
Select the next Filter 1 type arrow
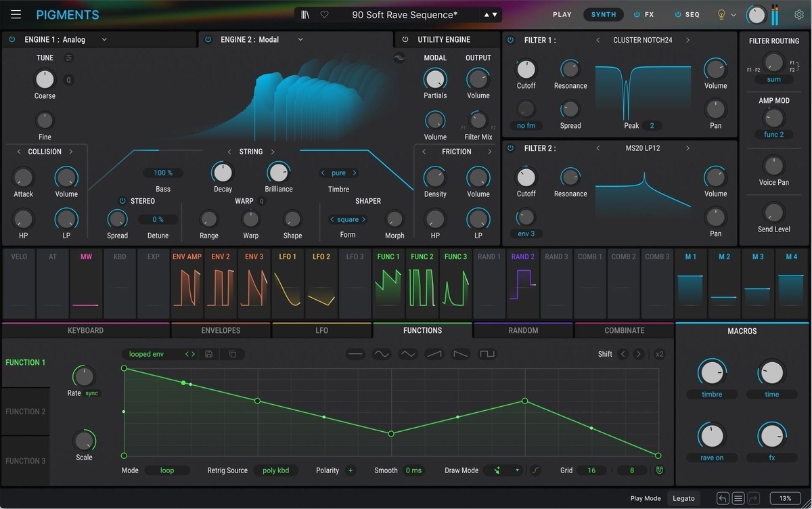pyautogui.click(x=688, y=41)
